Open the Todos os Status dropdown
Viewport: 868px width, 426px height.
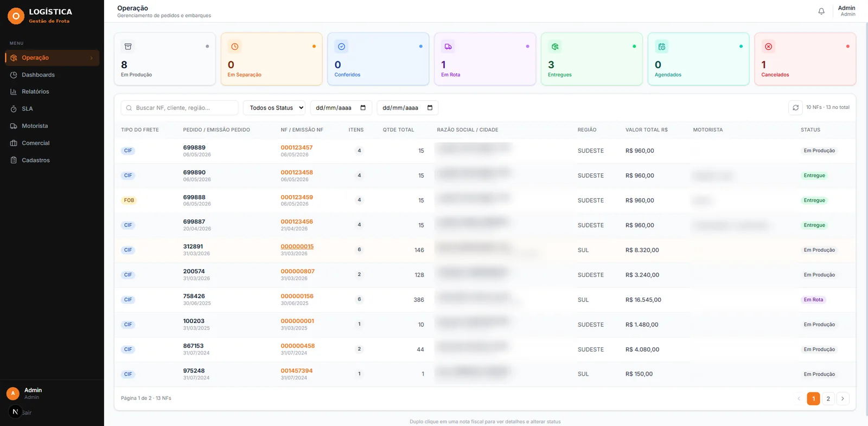click(x=274, y=108)
